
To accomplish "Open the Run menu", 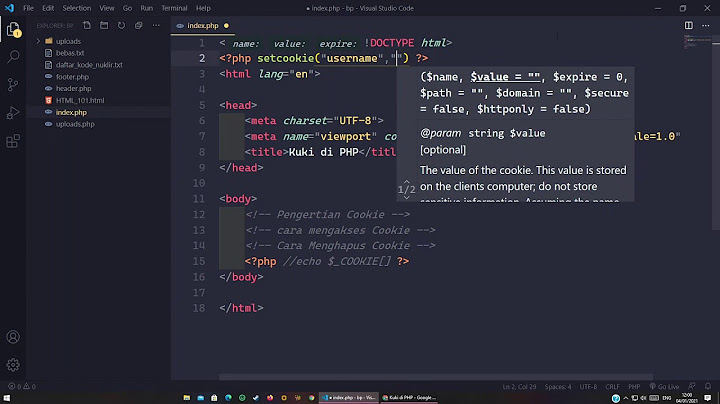I will [x=146, y=8].
